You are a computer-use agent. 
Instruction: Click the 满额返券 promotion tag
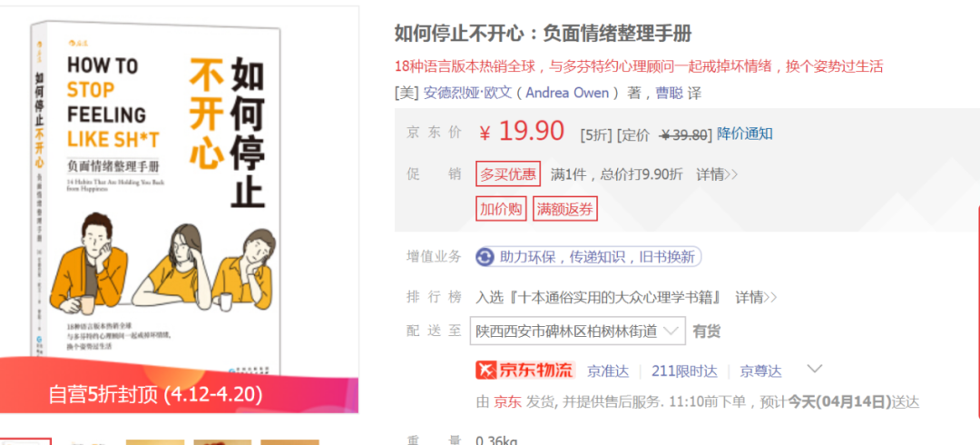(x=565, y=209)
